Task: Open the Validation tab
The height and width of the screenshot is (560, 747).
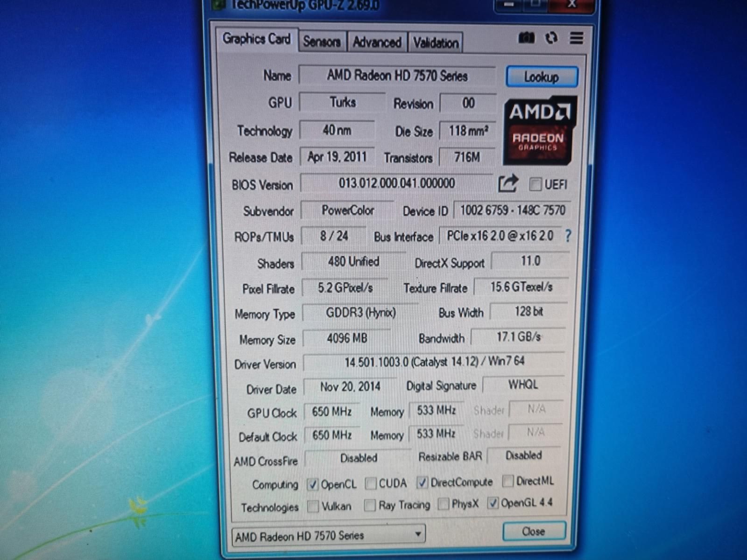Action: [436, 43]
